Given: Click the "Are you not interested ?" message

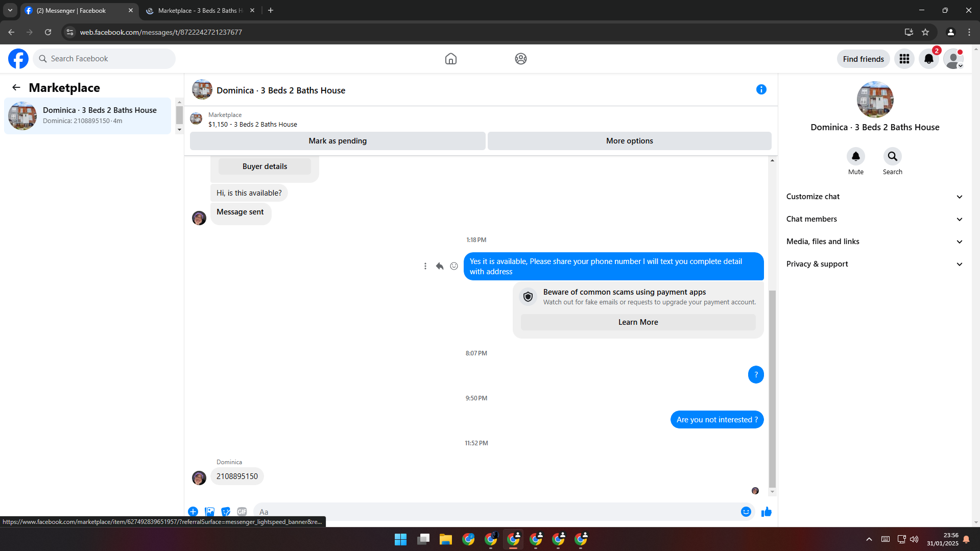Looking at the screenshot, I should (717, 420).
